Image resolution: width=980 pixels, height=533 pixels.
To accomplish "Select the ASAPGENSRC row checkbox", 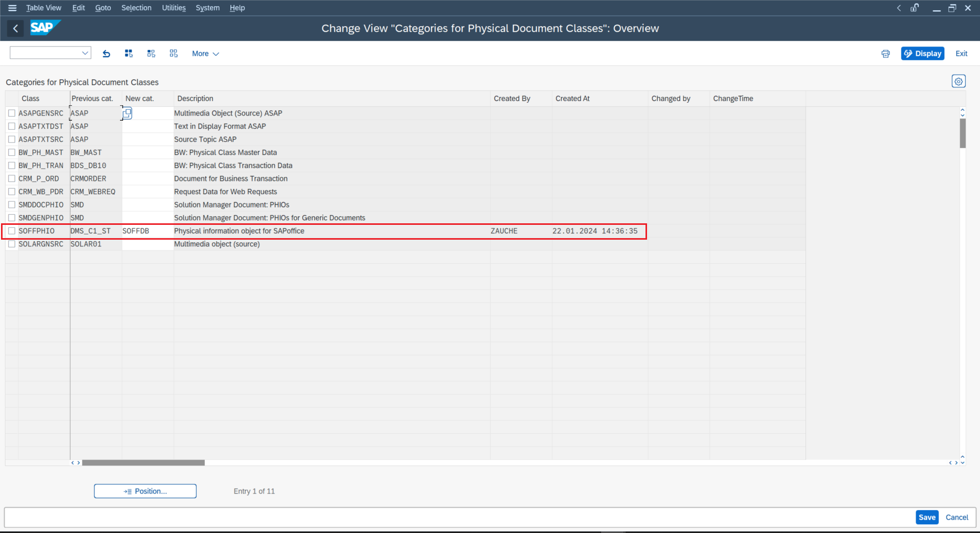I will point(12,113).
